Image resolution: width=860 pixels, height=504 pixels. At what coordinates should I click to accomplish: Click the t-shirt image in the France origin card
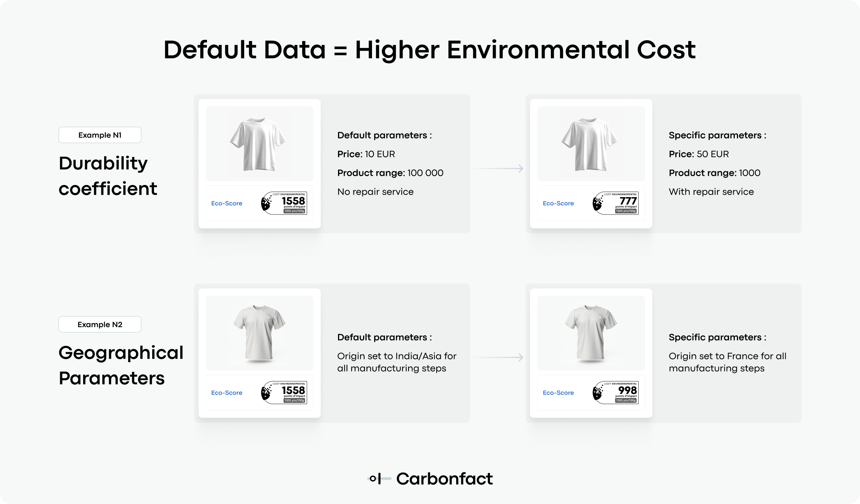tap(591, 333)
